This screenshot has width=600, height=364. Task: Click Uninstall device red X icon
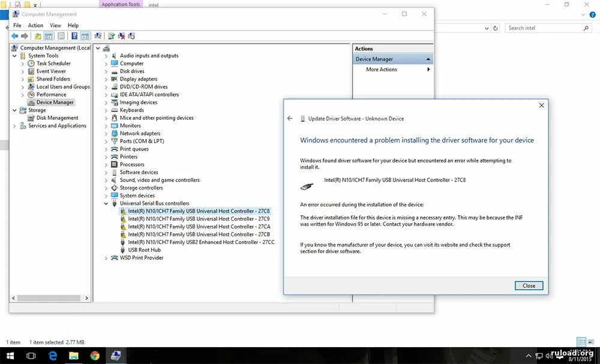click(x=121, y=36)
